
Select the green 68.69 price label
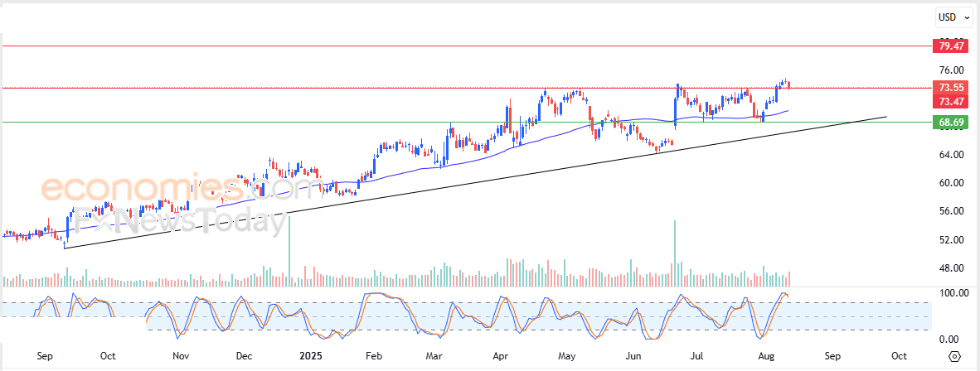click(950, 123)
